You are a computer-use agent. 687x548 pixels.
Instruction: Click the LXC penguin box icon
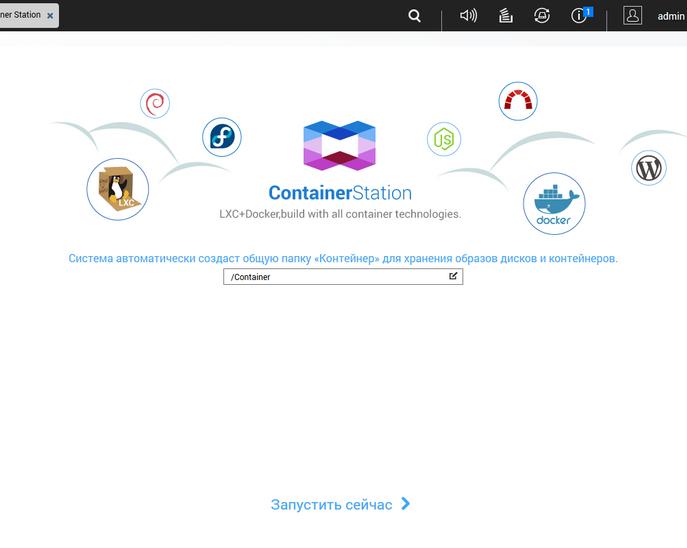pyautogui.click(x=117, y=189)
